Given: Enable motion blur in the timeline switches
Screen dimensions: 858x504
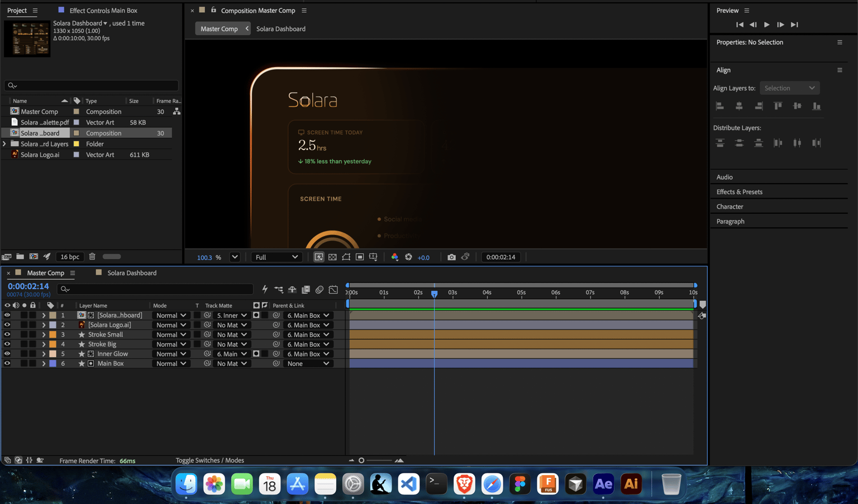Looking at the screenshot, I should coord(320,289).
